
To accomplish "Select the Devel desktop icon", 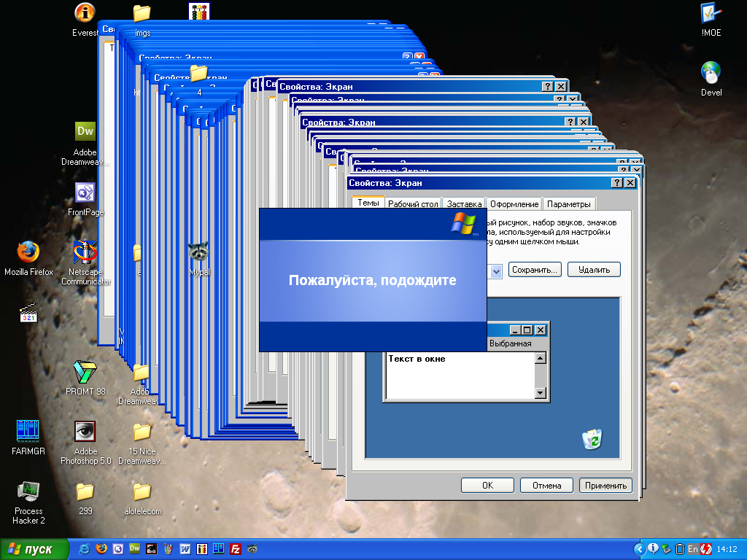I will pyautogui.click(x=711, y=79).
